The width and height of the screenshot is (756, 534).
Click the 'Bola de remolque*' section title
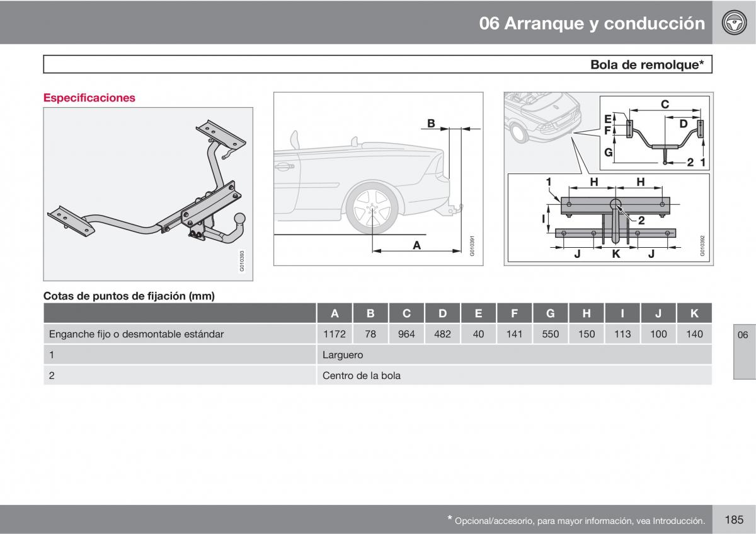[x=646, y=64]
